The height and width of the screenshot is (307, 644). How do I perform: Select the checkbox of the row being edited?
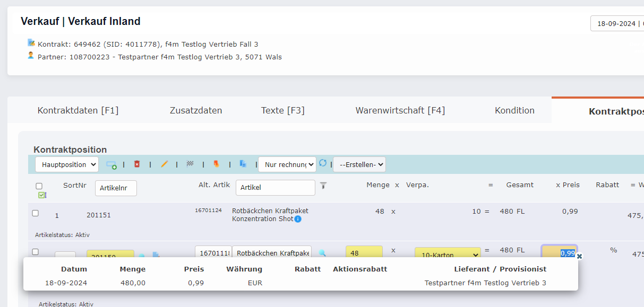coord(35,251)
